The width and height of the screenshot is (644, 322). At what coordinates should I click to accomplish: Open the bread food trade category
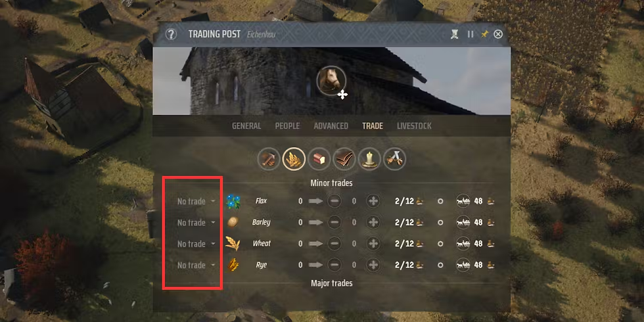pos(319,159)
